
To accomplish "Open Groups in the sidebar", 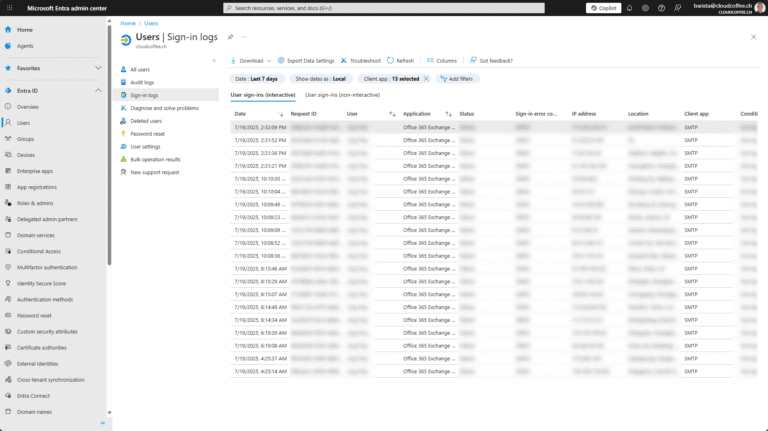I will point(25,139).
